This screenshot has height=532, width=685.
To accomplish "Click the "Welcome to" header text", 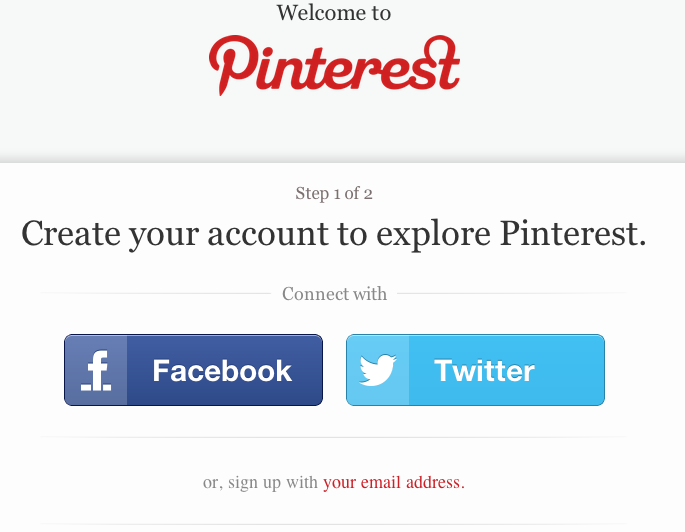I will coord(334,12).
